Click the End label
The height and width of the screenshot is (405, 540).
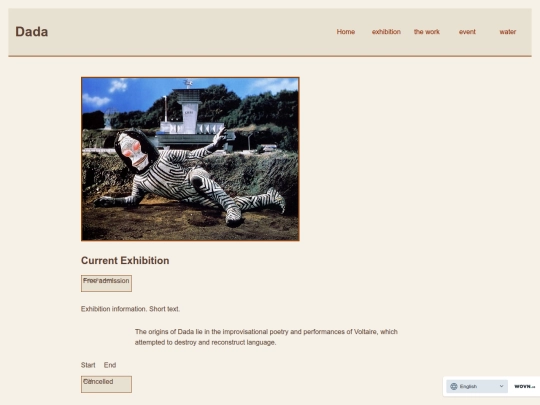tap(110, 365)
